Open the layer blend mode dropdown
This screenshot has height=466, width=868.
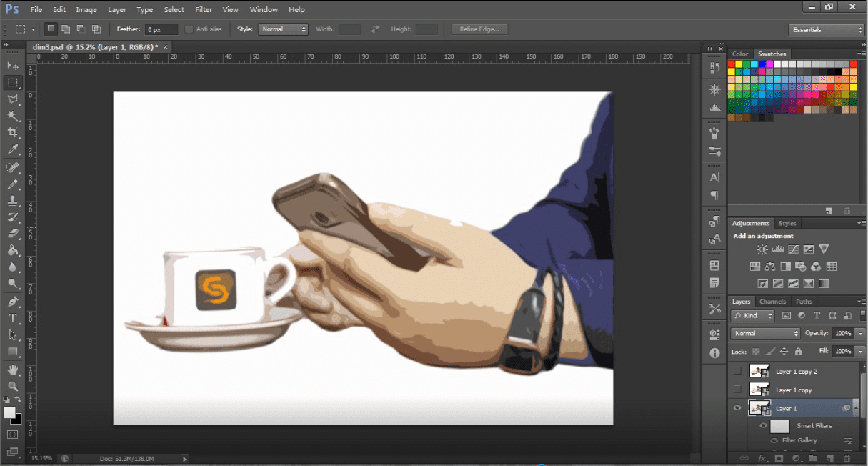pyautogui.click(x=765, y=334)
